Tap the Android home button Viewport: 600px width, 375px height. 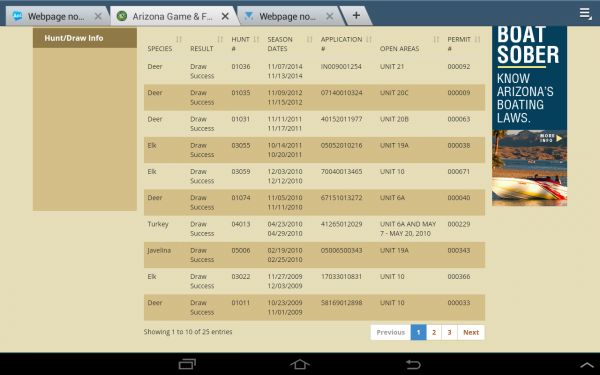[x=300, y=364]
